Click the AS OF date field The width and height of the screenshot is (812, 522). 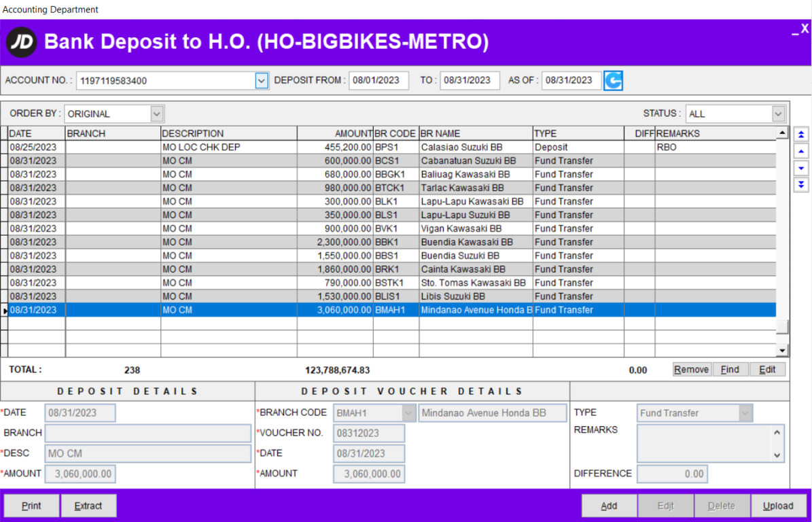[x=571, y=81]
